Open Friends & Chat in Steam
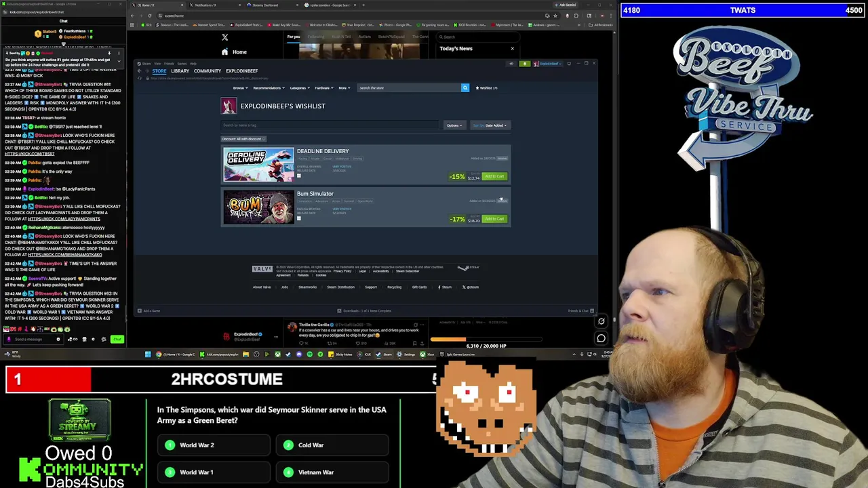This screenshot has width=868, height=488. point(580,310)
